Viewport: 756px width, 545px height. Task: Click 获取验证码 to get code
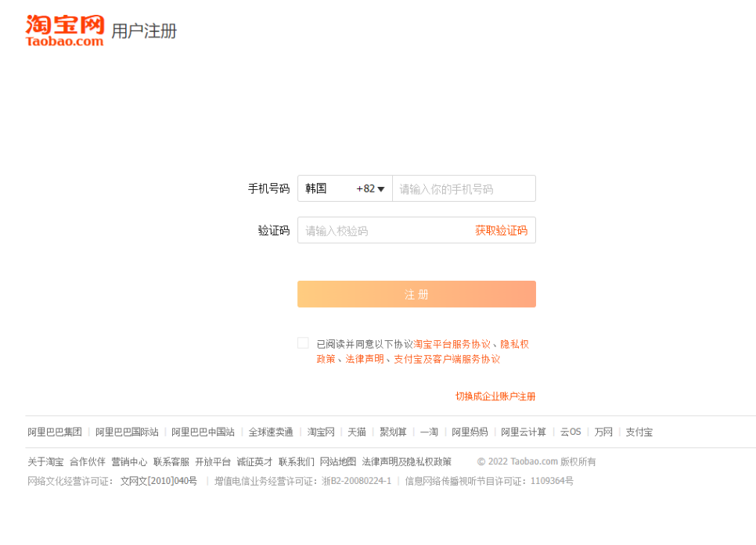pos(502,231)
